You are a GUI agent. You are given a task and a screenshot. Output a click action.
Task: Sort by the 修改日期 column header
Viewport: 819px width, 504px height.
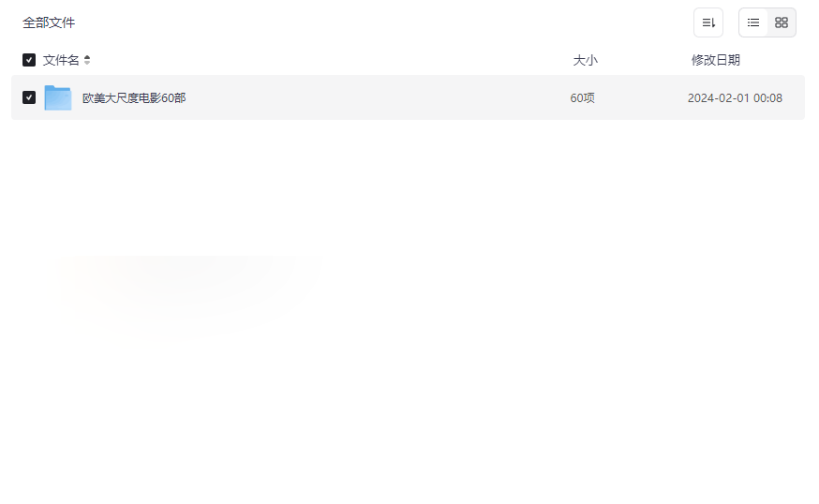(x=716, y=60)
